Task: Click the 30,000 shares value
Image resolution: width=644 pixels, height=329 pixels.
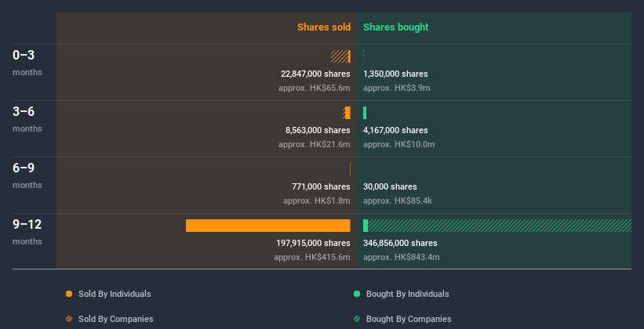Action: 390,186
